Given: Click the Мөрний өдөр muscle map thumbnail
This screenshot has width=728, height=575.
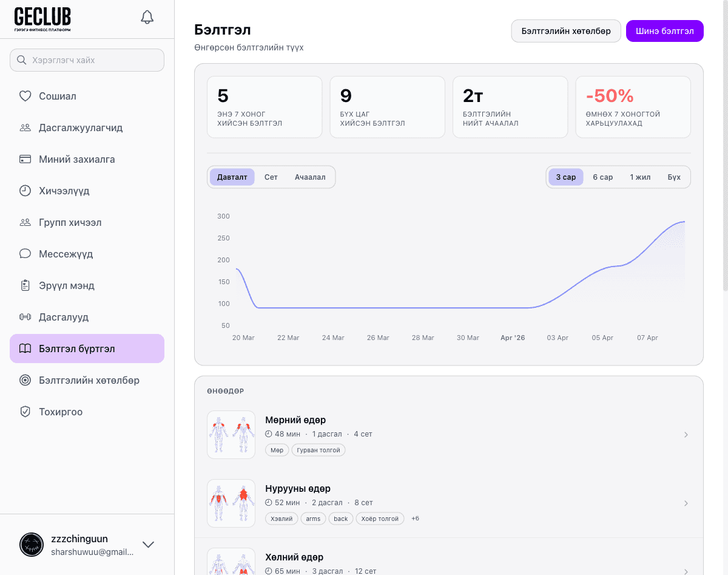Looking at the screenshot, I should (x=231, y=435).
